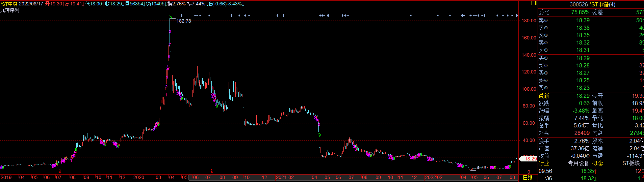Click the first red S marker near 2019/07
The width and height of the screenshot is (644, 182).
point(60,171)
